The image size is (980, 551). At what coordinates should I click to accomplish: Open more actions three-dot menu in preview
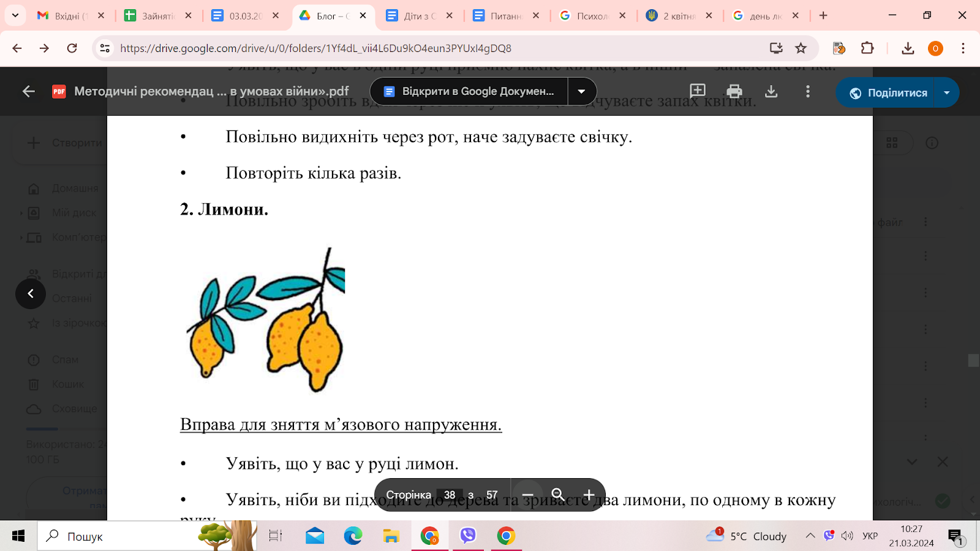(808, 92)
